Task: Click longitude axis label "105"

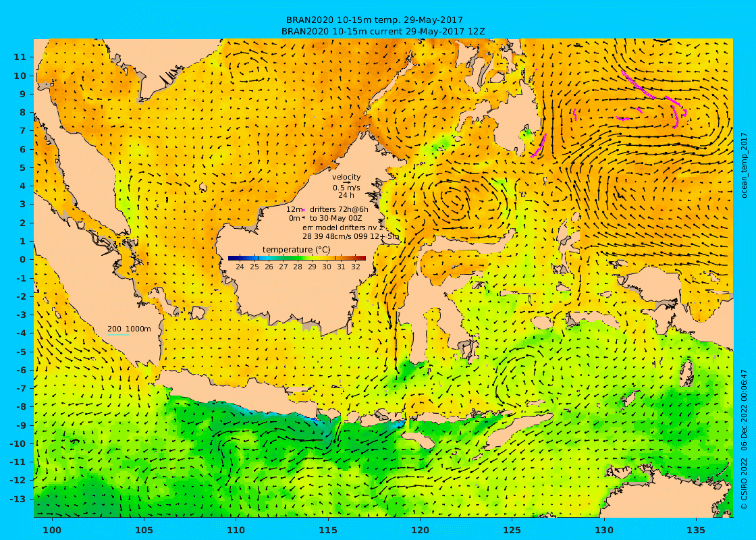Action: point(144,531)
